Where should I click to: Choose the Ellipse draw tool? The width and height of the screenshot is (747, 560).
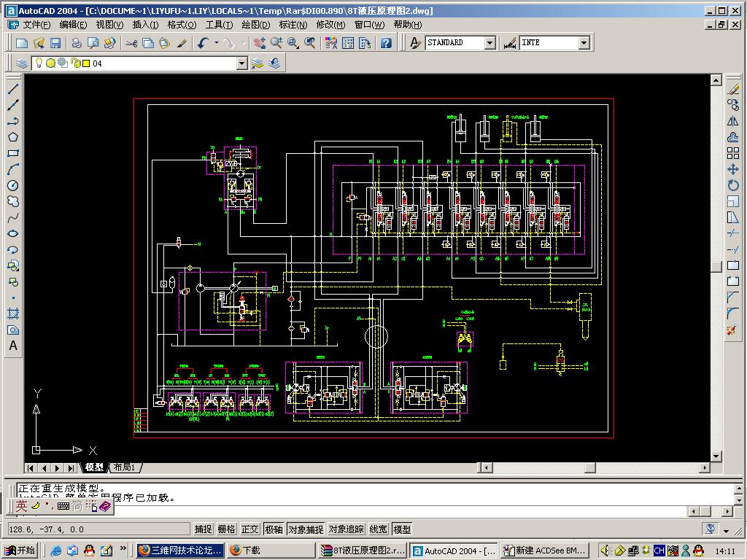(13, 233)
